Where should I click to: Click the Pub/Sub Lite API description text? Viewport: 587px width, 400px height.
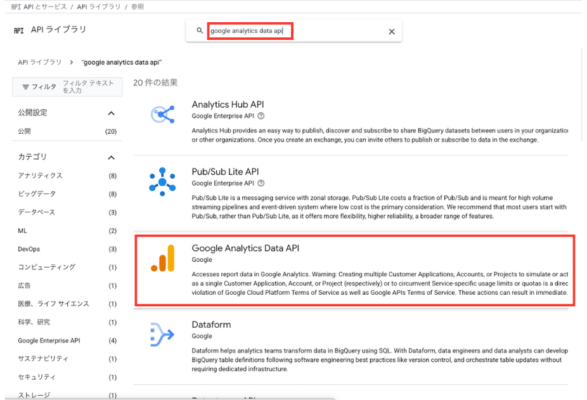pos(379,207)
